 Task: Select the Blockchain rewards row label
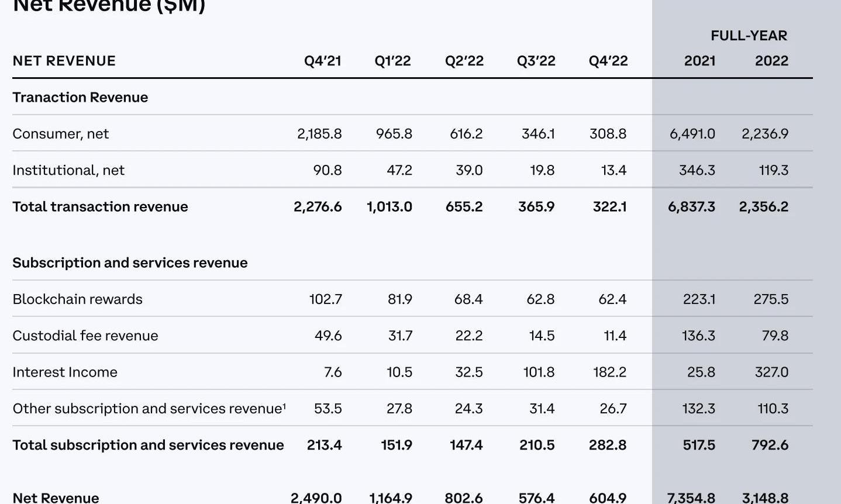click(x=77, y=299)
